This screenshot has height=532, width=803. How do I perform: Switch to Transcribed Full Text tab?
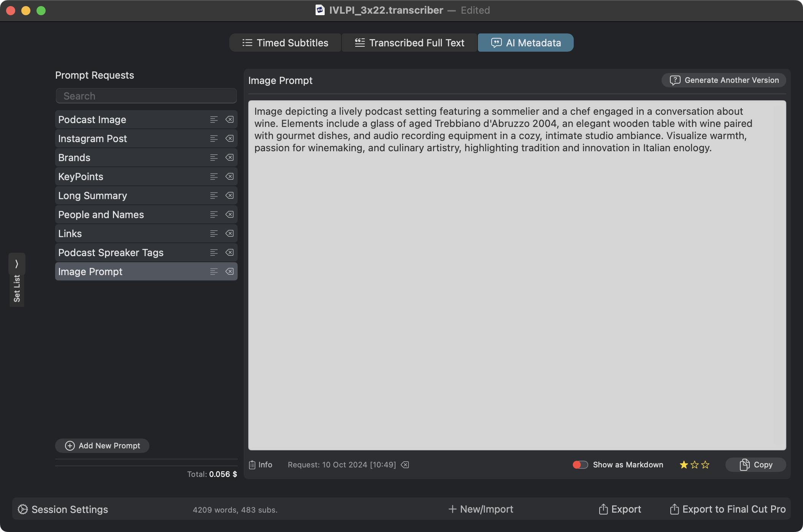409,43
